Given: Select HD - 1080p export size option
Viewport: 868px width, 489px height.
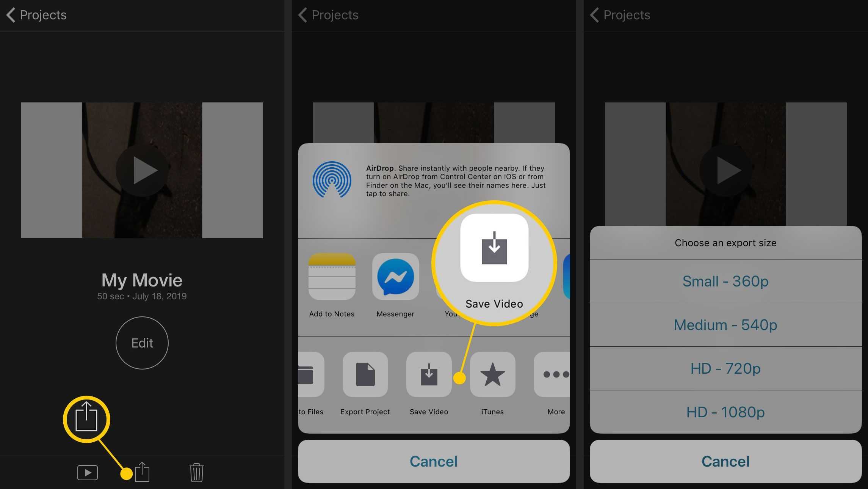Looking at the screenshot, I should coord(725,411).
